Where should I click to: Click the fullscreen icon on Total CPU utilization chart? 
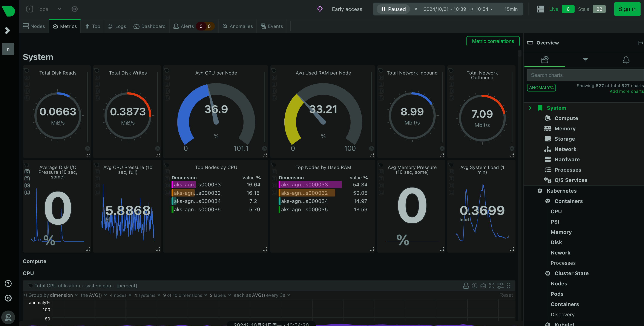[x=492, y=286]
